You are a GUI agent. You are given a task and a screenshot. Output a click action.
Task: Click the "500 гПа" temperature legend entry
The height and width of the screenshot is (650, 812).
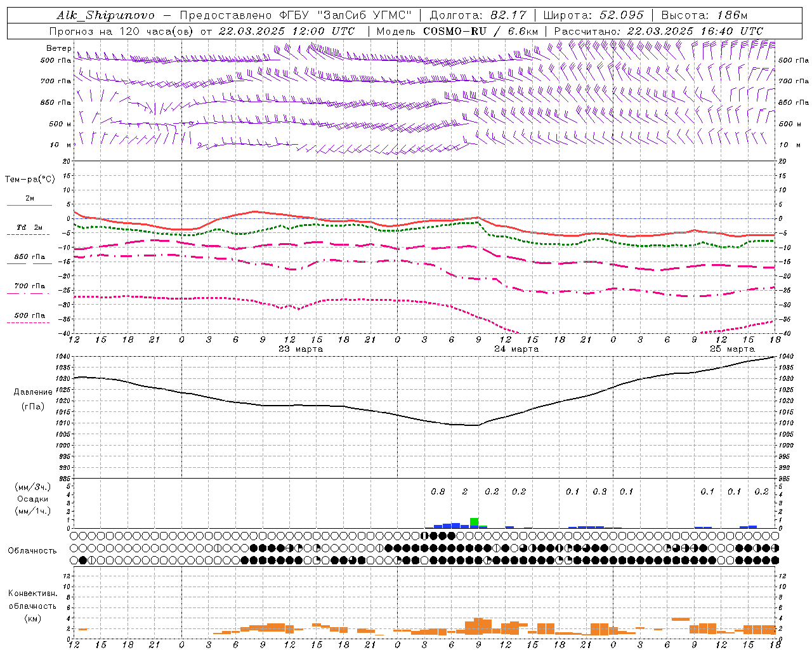coord(29,315)
